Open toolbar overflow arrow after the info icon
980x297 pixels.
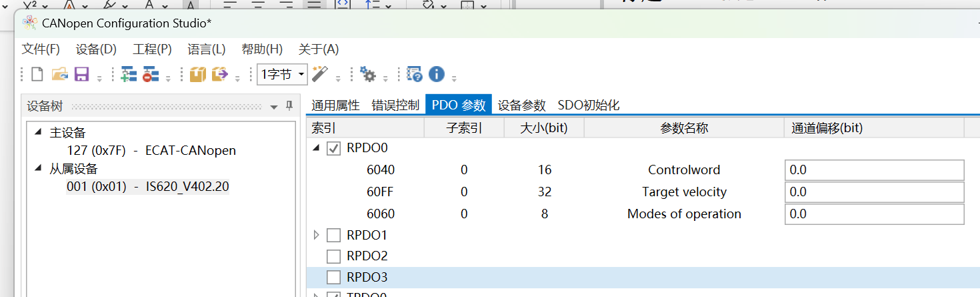(x=454, y=78)
